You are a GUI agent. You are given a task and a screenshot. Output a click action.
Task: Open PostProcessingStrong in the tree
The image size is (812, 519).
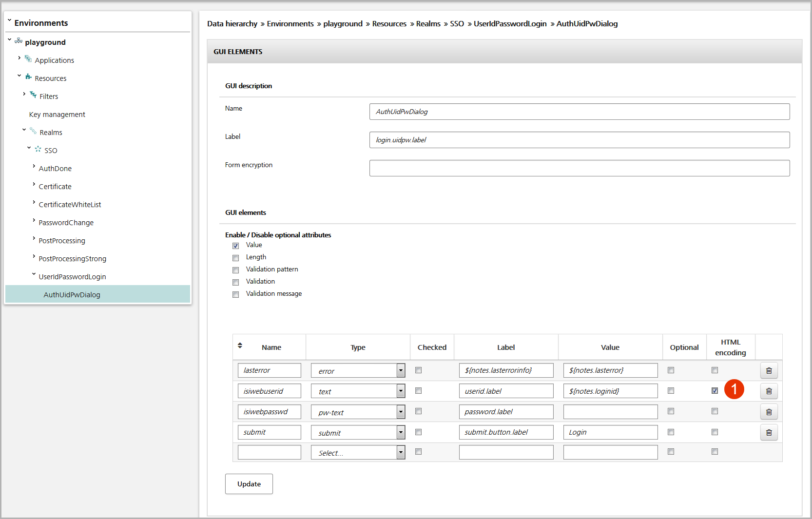[72, 259]
